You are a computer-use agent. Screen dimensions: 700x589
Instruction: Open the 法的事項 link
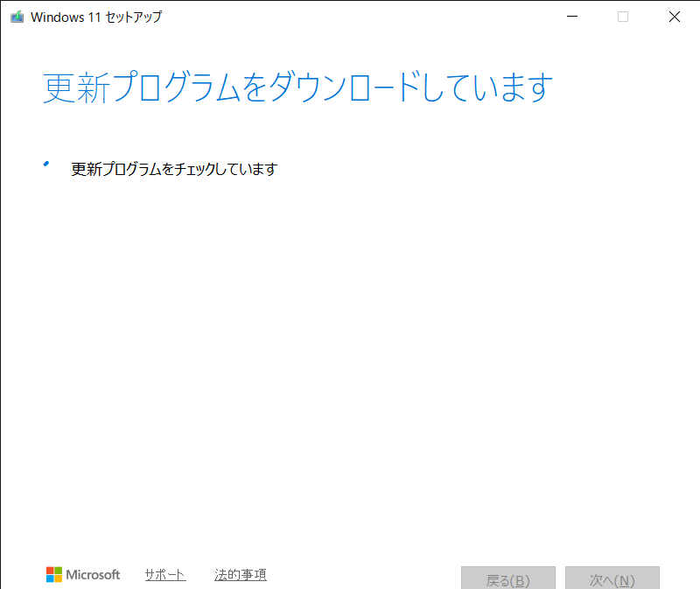pos(241,575)
